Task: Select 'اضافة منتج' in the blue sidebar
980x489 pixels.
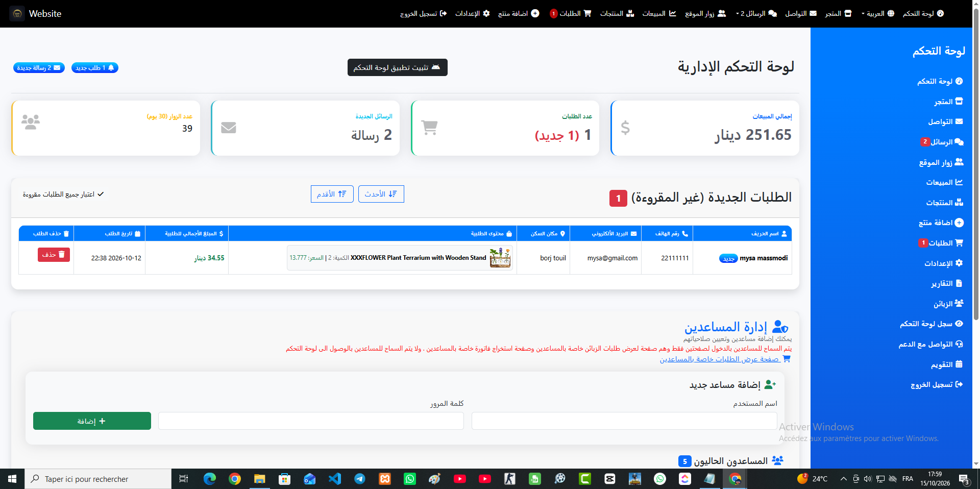Action: click(941, 223)
